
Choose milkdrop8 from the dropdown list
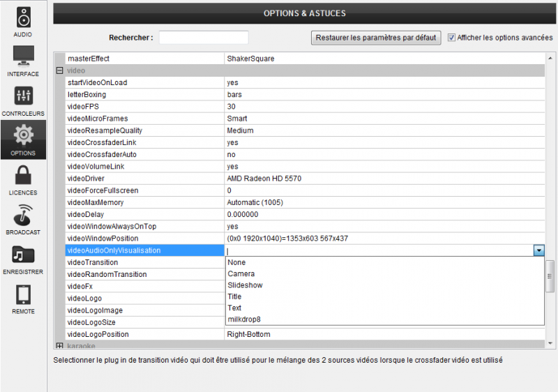(243, 319)
